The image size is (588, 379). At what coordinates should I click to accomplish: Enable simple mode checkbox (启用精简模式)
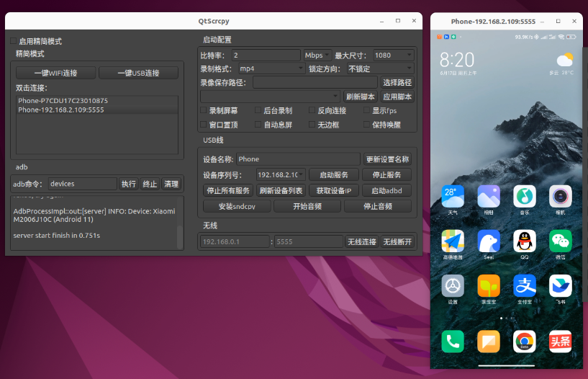point(14,41)
